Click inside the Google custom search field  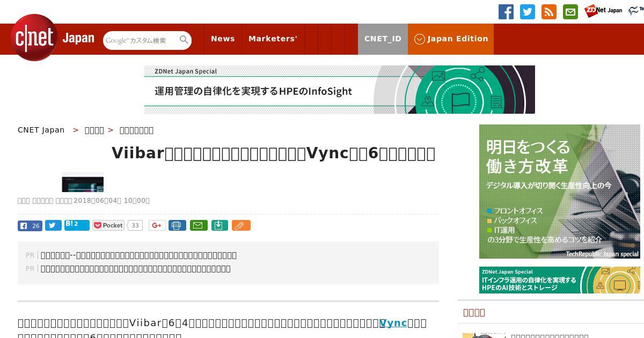(141, 40)
